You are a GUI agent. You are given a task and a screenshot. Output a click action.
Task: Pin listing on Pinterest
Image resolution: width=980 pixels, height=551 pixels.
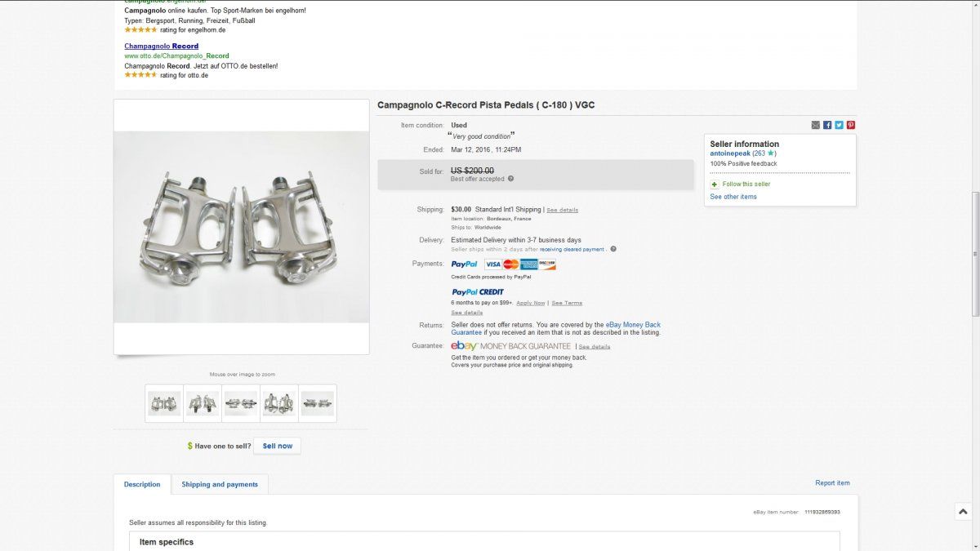point(850,125)
